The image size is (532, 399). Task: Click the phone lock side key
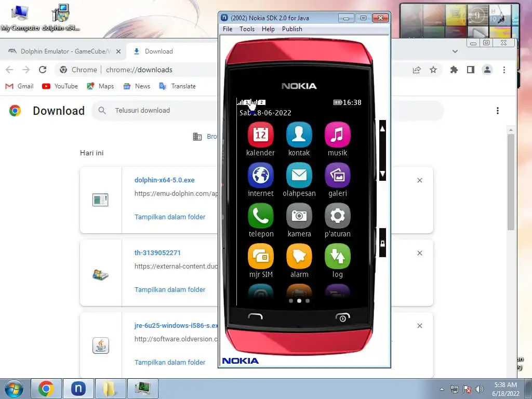pos(382,243)
